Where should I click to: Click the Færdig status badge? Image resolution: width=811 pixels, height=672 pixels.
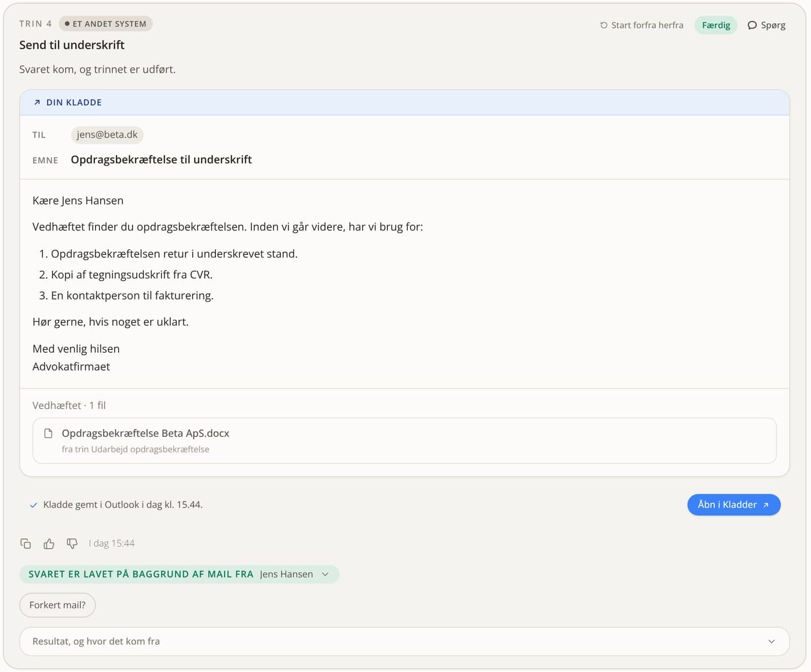coord(716,25)
